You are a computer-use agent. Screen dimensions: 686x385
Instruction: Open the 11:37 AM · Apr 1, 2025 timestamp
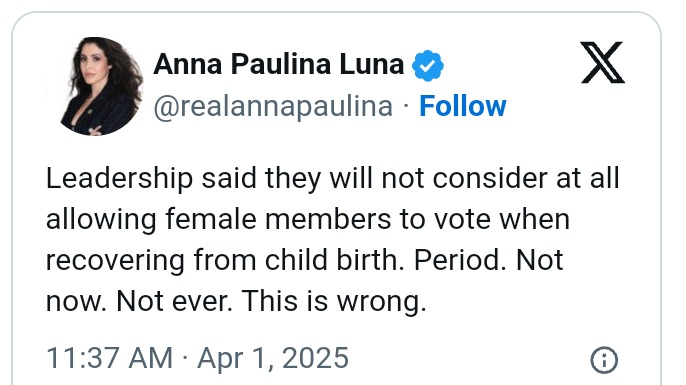tap(197, 358)
